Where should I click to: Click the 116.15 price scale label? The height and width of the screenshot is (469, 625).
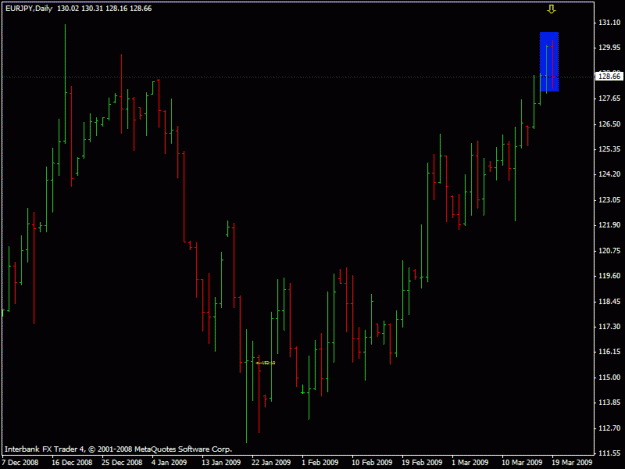(609, 352)
